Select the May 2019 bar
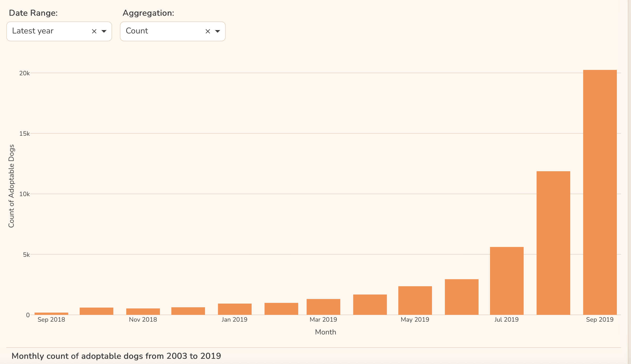The height and width of the screenshot is (364, 631). coord(415,301)
